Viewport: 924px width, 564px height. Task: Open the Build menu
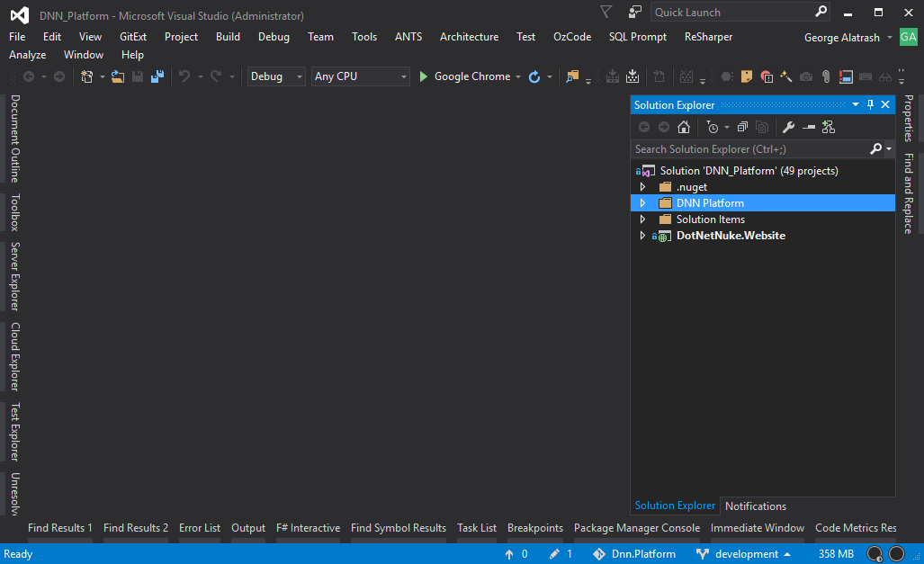pos(228,37)
